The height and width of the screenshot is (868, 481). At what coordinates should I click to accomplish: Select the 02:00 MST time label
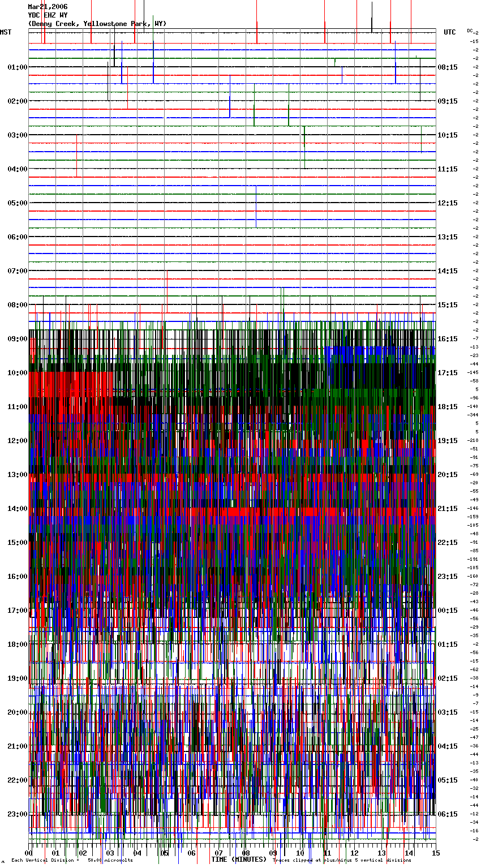coord(18,101)
